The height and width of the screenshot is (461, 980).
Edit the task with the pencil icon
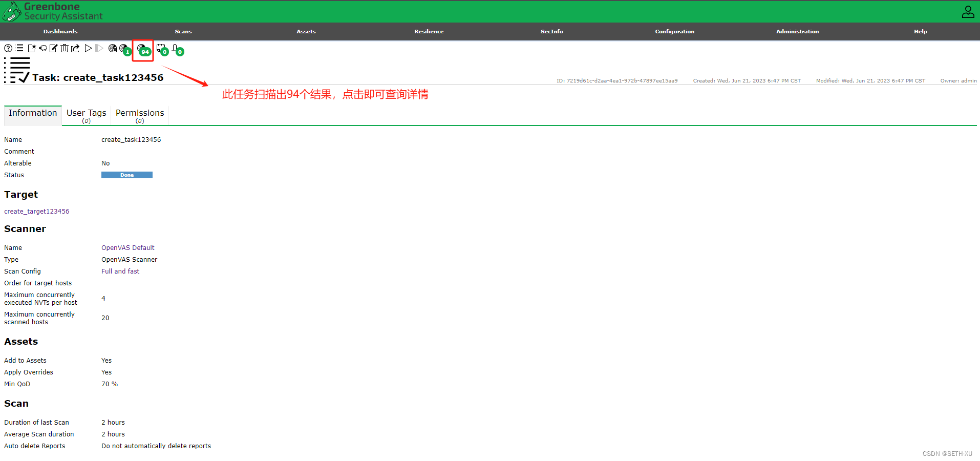point(53,48)
